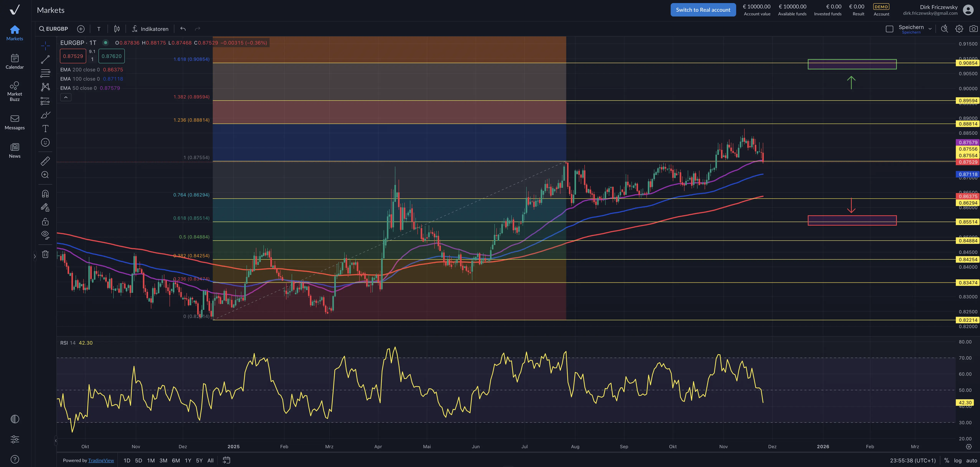Remove all drawings with the trash icon

[x=45, y=254]
